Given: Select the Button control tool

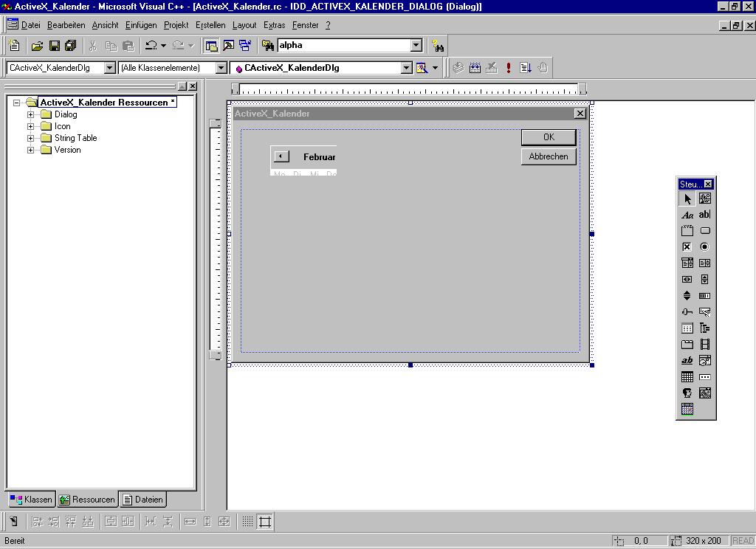Looking at the screenshot, I should coord(704,231).
